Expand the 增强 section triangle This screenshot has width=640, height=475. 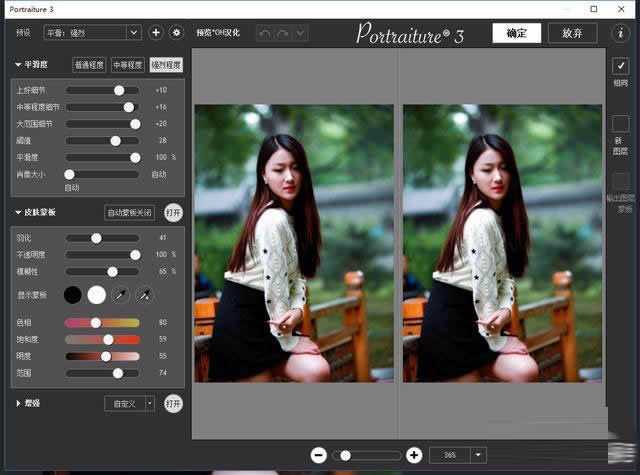coord(18,403)
